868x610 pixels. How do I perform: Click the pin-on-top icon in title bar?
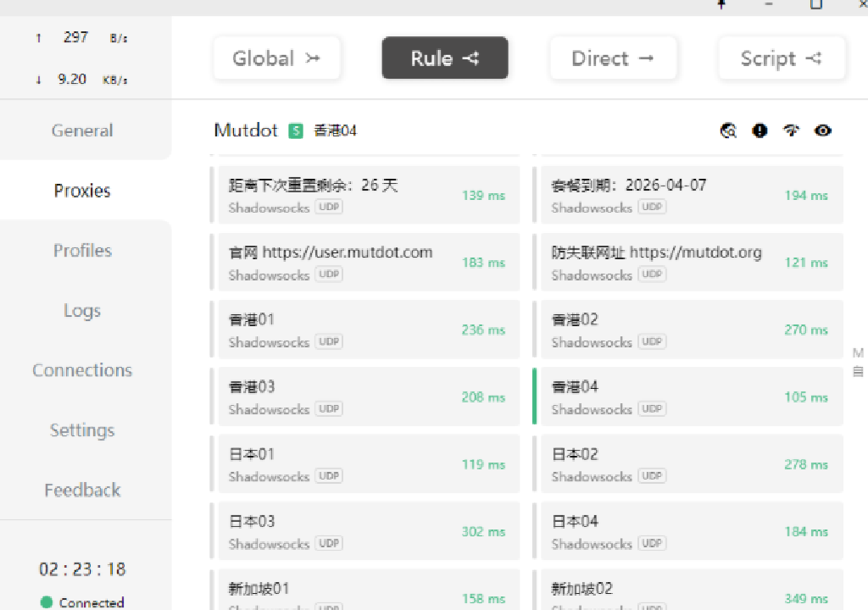(720, 7)
